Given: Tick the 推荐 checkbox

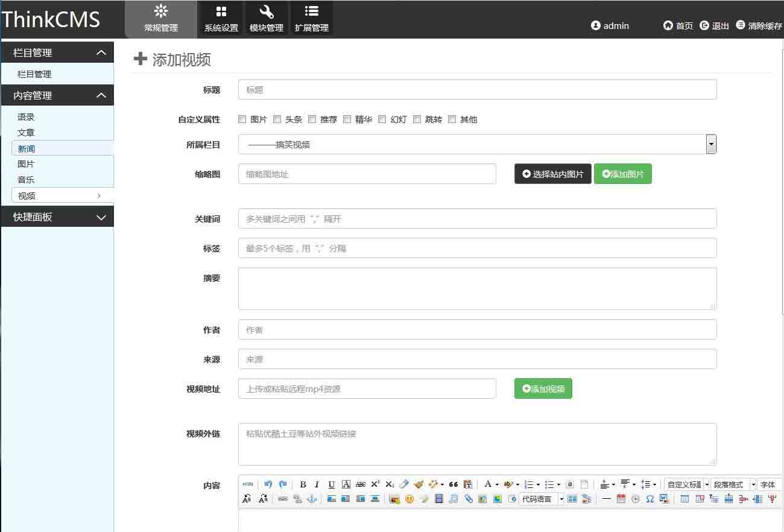Looking at the screenshot, I should 312,119.
